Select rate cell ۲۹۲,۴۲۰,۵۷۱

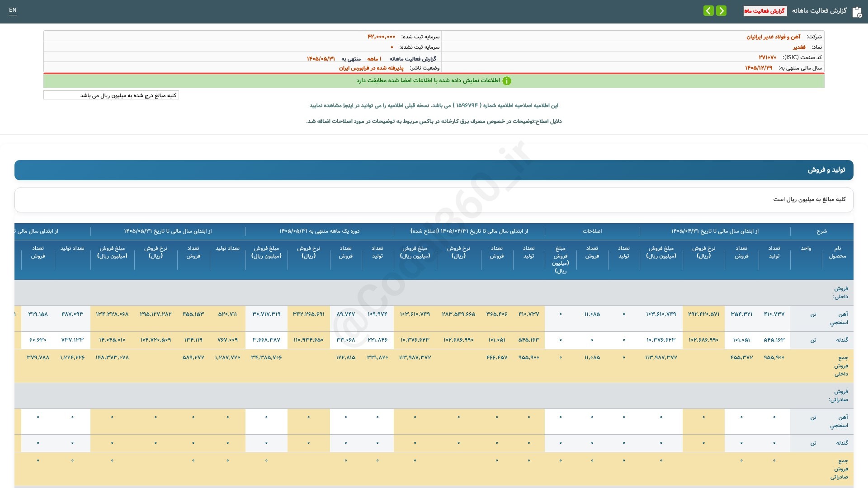pos(703,314)
